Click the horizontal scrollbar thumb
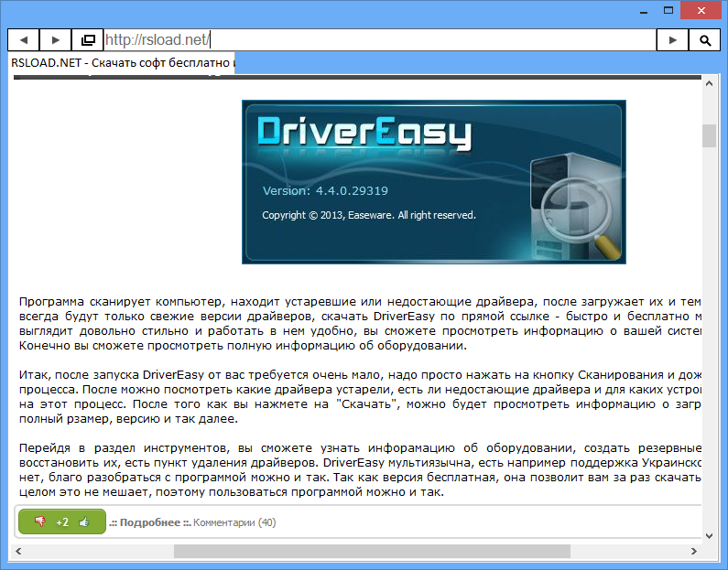 click(x=372, y=551)
